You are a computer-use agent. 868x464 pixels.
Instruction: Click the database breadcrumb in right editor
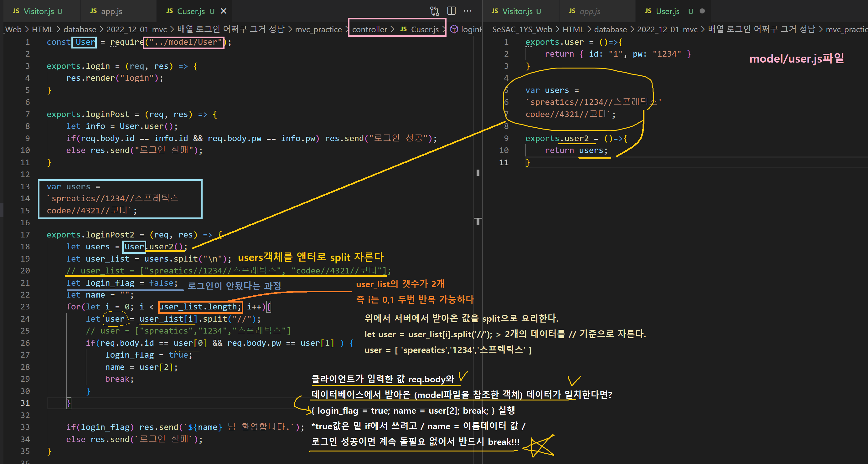tap(610, 29)
